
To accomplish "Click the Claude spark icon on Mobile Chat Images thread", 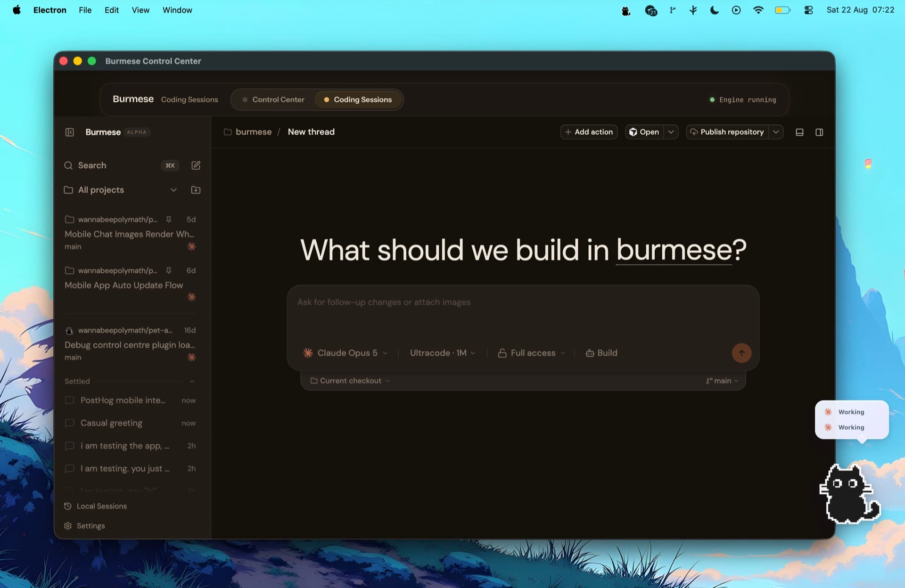I will tap(191, 246).
